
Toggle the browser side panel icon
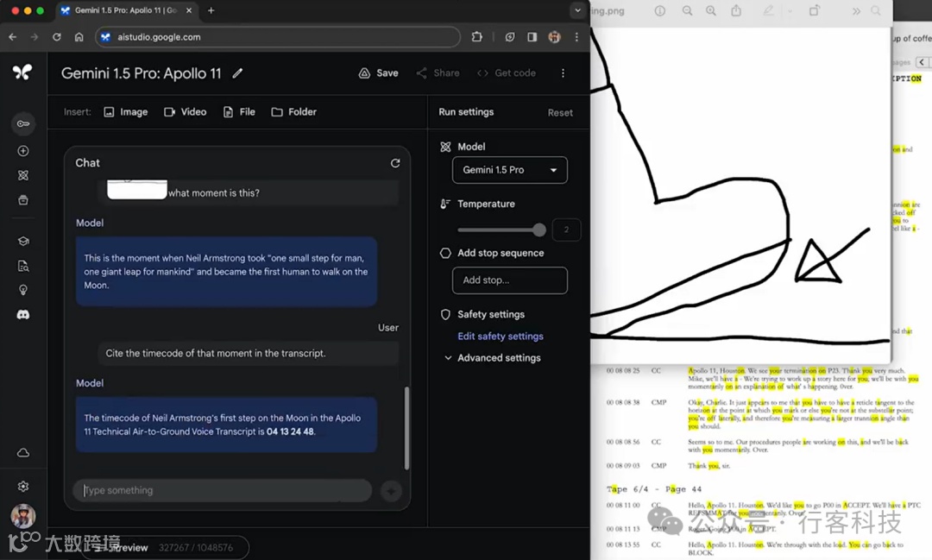pyautogui.click(x=532, y=37)
